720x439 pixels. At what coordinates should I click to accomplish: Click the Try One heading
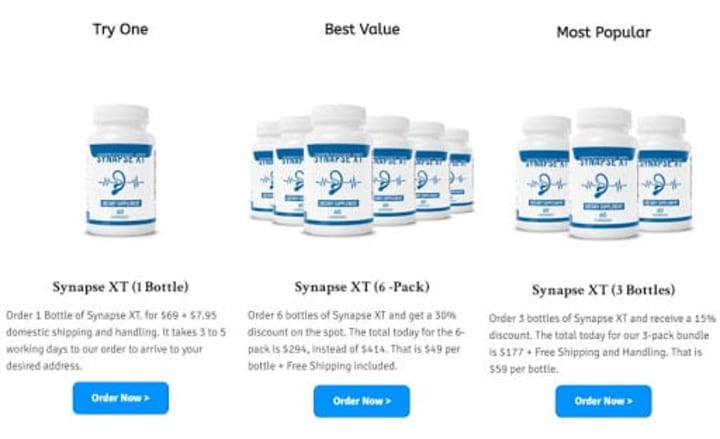pyautogui.click(x=120, y=29)
